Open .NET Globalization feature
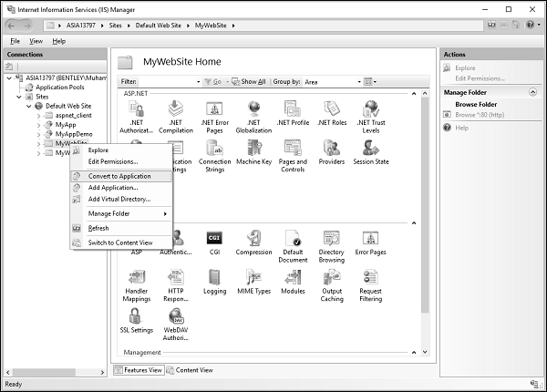Screen dimensions: 547x392 253,117
